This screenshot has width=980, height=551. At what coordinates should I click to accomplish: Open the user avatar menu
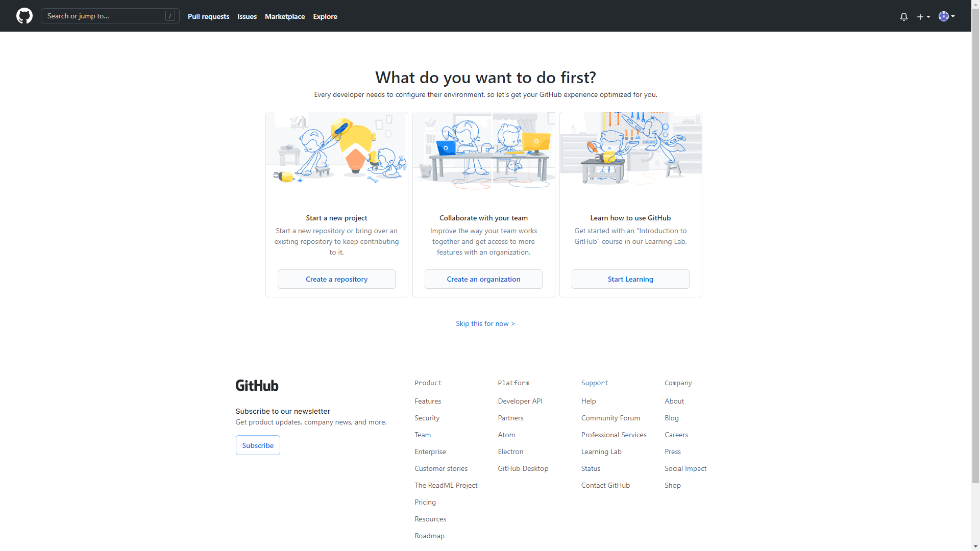point(947,16)
